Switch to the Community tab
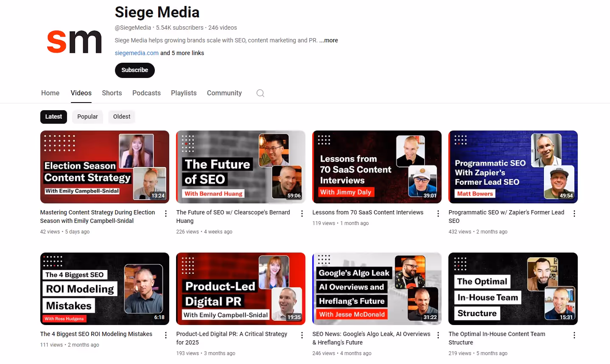This screenshot has width=610, height=364. (224, 93)
